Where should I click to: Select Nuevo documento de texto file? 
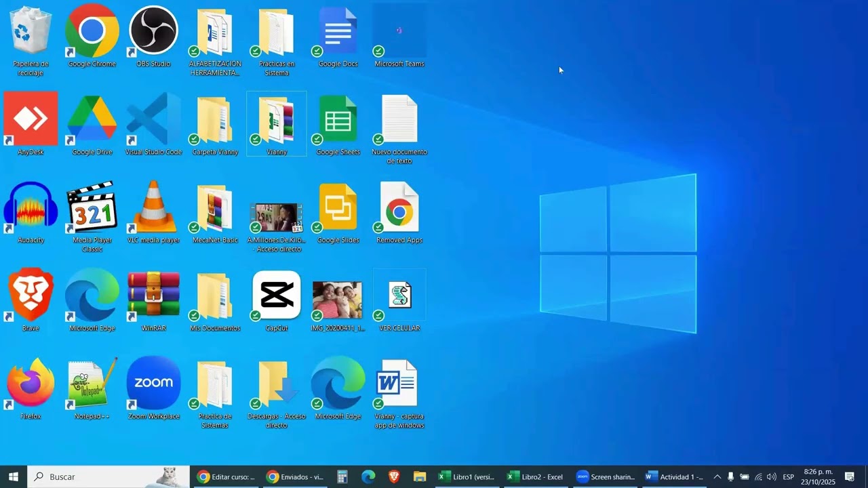399,128
